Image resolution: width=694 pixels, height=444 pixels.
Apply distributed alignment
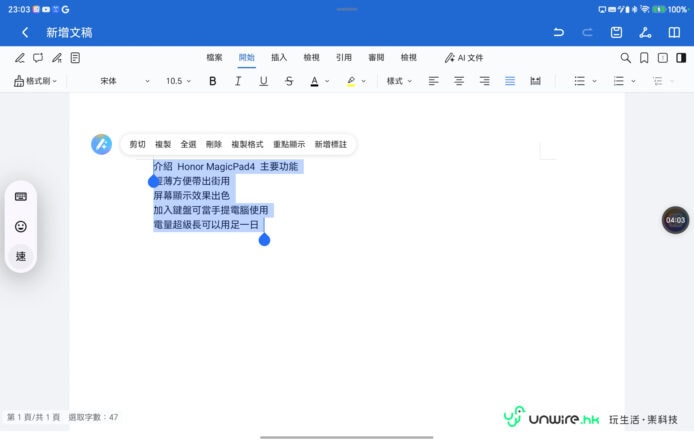coord(536,81)
